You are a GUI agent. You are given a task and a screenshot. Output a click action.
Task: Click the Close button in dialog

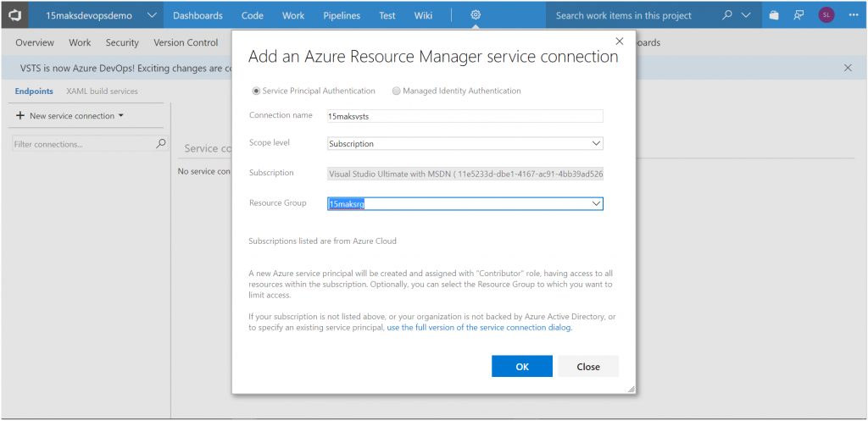(588, 366)
